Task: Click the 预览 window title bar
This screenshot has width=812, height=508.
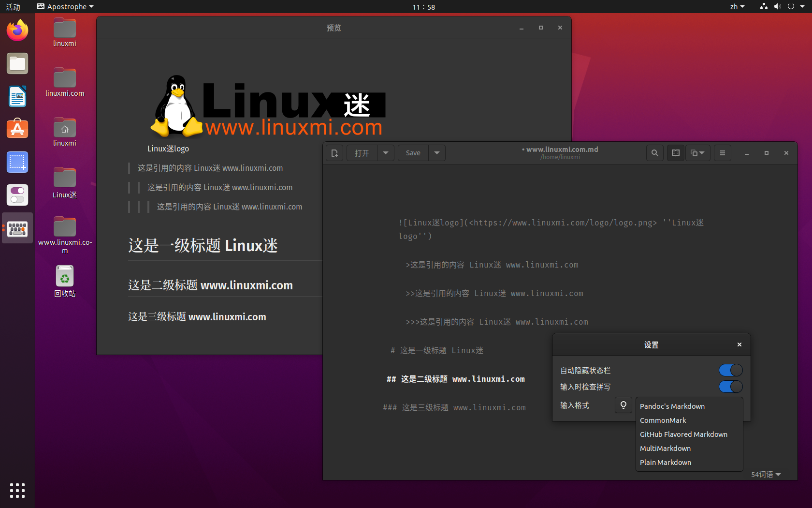Action: coord(333,28)
